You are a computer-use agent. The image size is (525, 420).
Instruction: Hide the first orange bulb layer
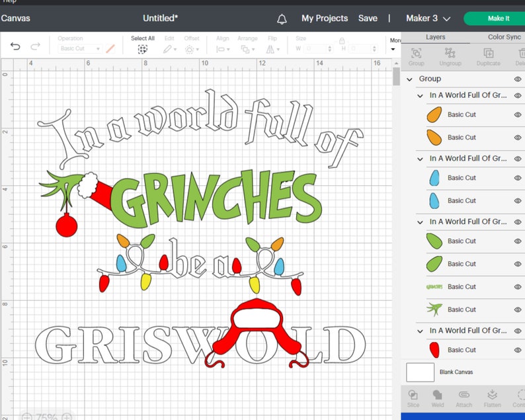click(518, 114)
